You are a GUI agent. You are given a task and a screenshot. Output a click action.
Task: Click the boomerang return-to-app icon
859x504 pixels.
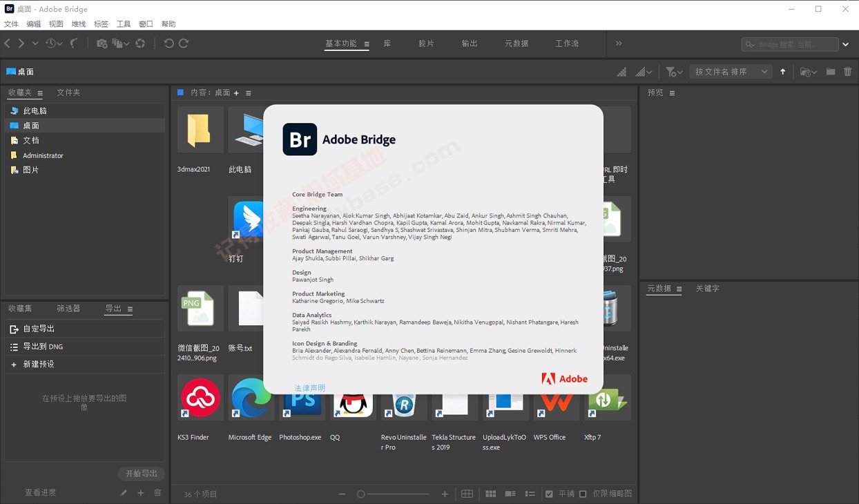73,43
